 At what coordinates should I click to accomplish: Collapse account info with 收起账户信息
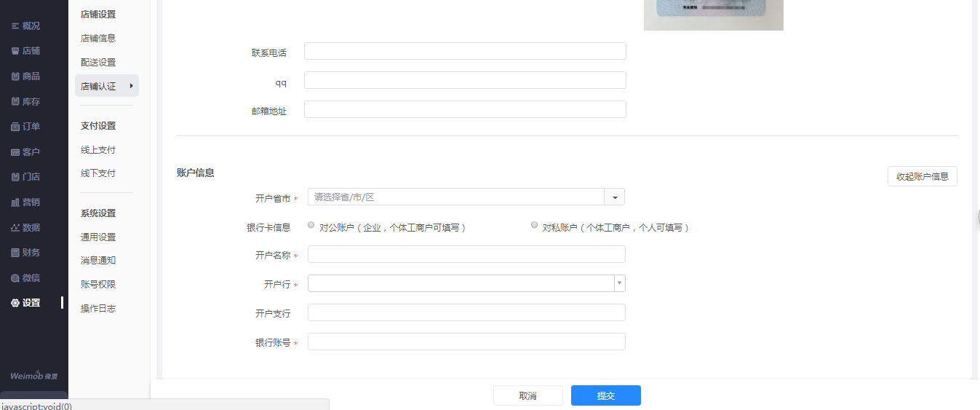coord(922,176)
